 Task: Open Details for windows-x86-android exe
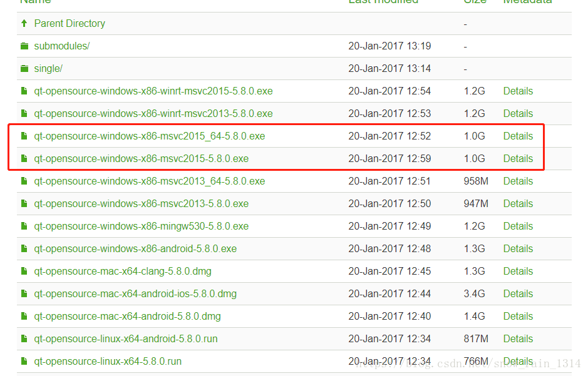pyautogui.click(x=518, y=248)
